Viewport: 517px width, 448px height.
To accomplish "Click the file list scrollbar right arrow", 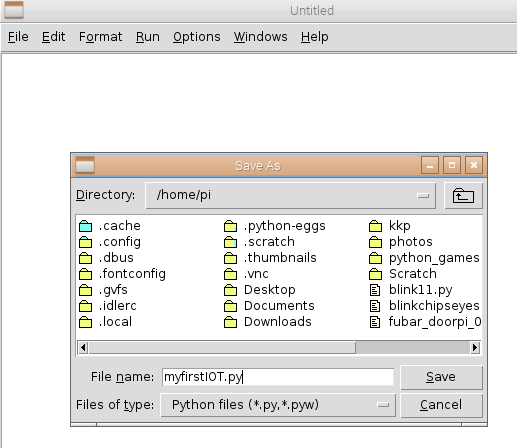I will click(x=475, y=348).
